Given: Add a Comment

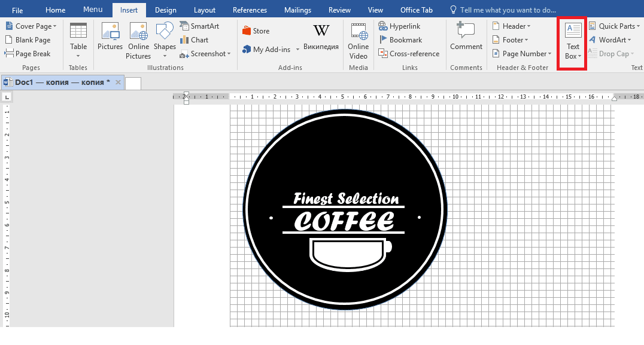Looking at the screenshot, I should (x=466, y=39).
